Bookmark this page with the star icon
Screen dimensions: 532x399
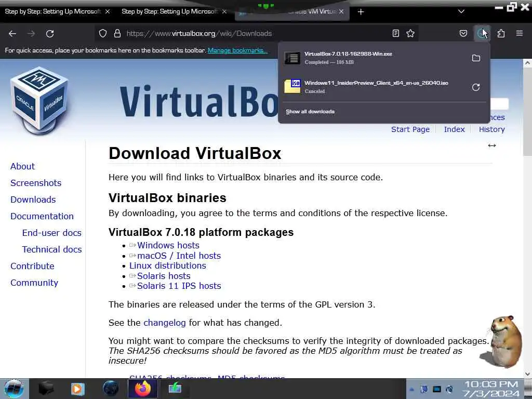tap(410, 33)
